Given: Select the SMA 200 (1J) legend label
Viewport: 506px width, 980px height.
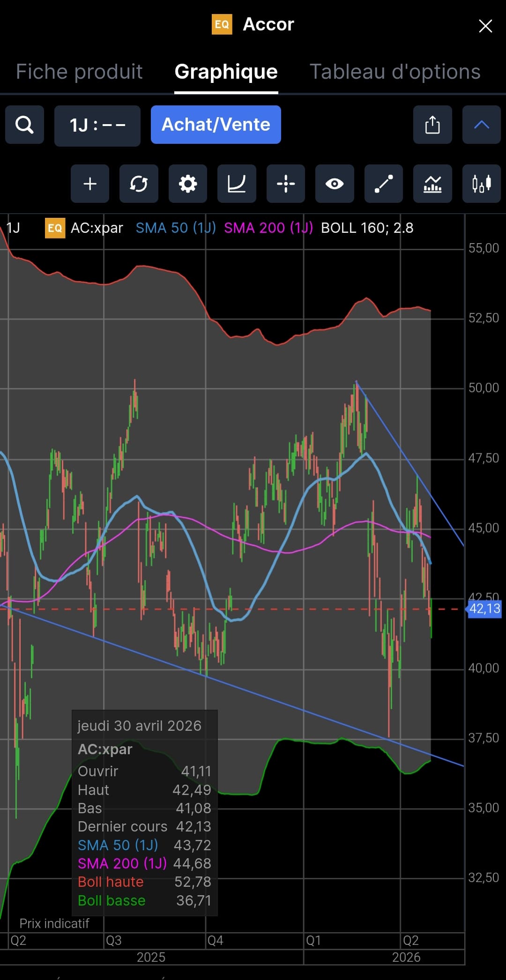Looking at the screenshot, I should point(268,228).
